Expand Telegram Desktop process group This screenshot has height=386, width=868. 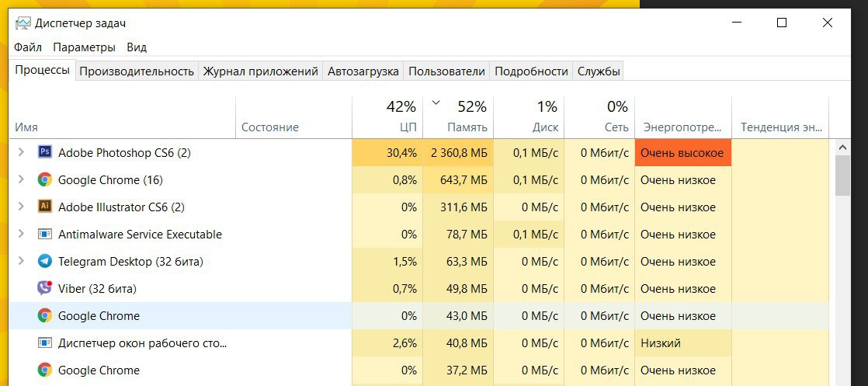tap(21, 261)
